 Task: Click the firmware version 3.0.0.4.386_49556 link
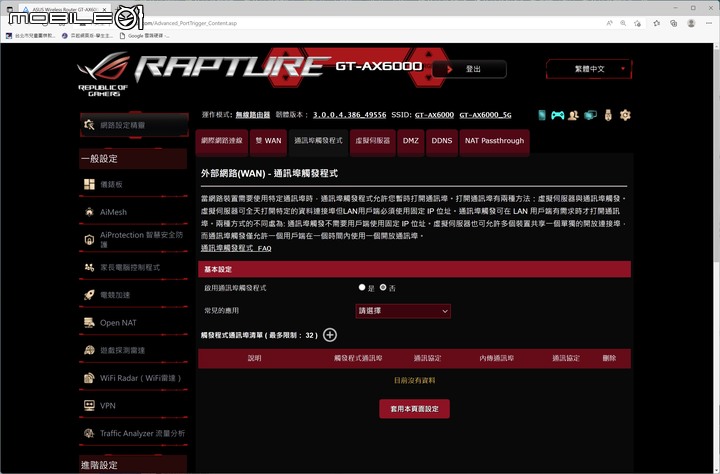pyautogui.click(x=349, y=115)
